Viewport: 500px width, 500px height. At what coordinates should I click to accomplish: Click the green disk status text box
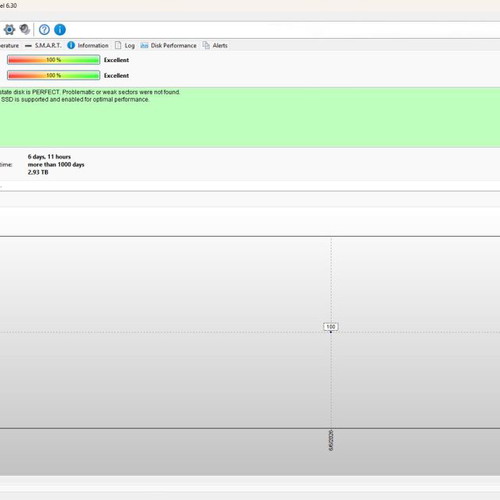pos(250,117)
